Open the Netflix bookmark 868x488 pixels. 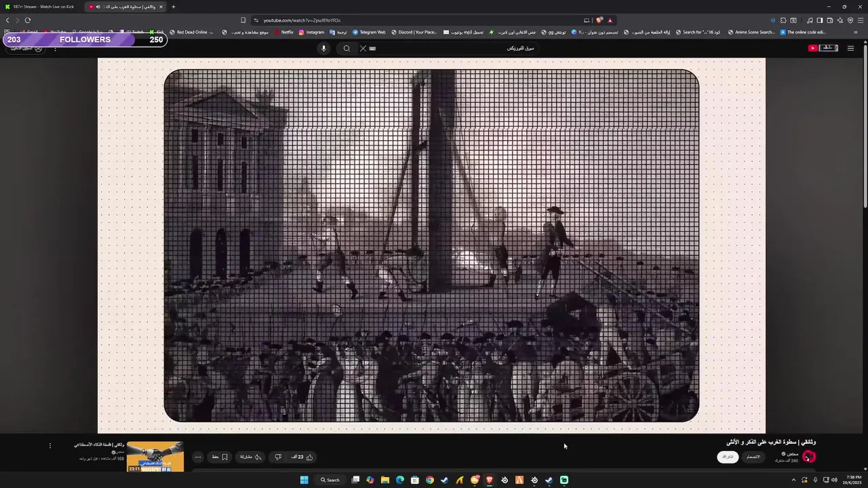(283, 32)
